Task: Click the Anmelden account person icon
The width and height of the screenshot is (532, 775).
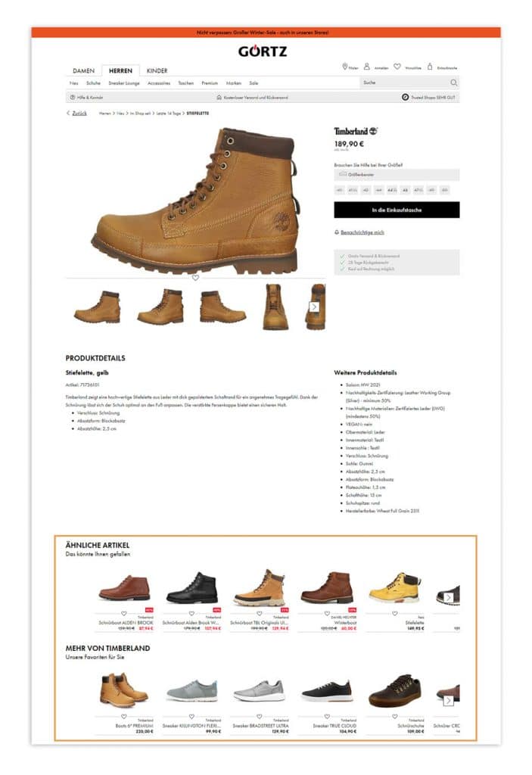Action: pyautogui.click(x=367, y=67)
